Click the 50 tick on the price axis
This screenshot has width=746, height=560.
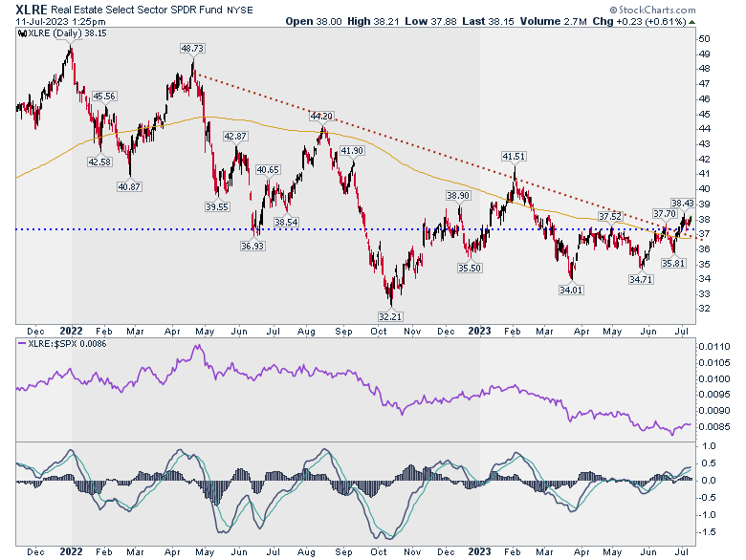point(704,39)
